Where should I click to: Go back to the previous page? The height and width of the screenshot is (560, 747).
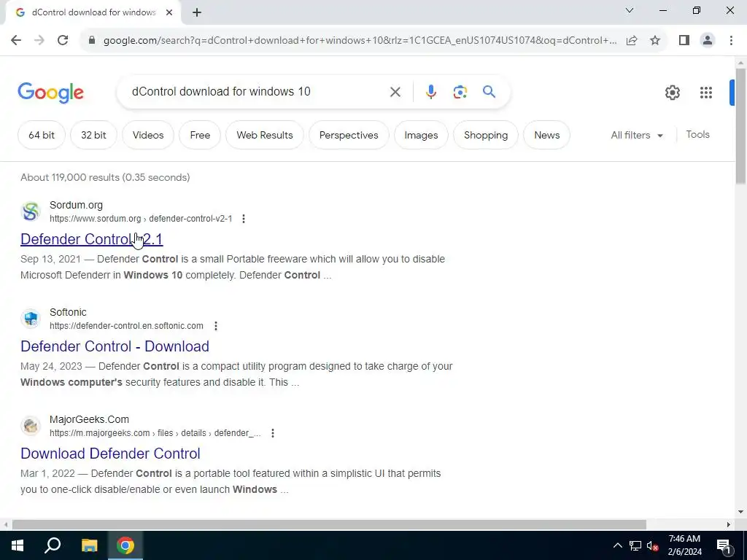[16, 41]
